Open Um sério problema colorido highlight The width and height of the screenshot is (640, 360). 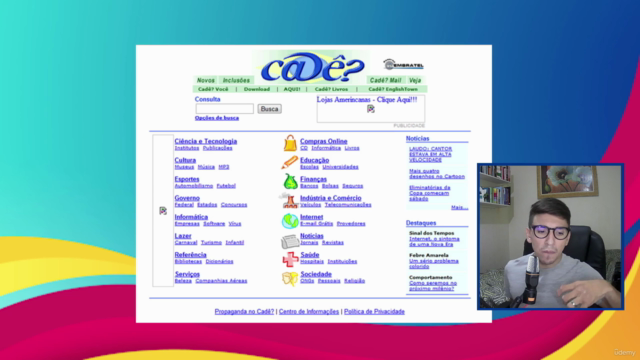433,264
